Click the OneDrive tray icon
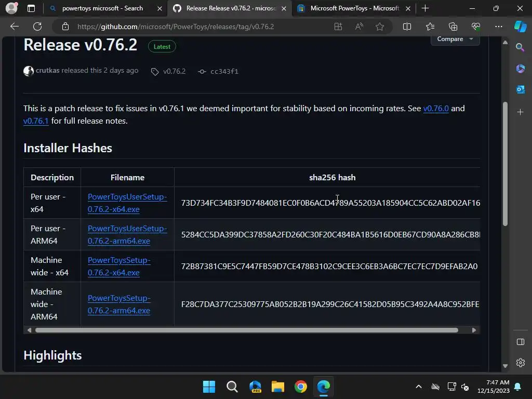This screenshot has height=399, width=532. (435, 387)
